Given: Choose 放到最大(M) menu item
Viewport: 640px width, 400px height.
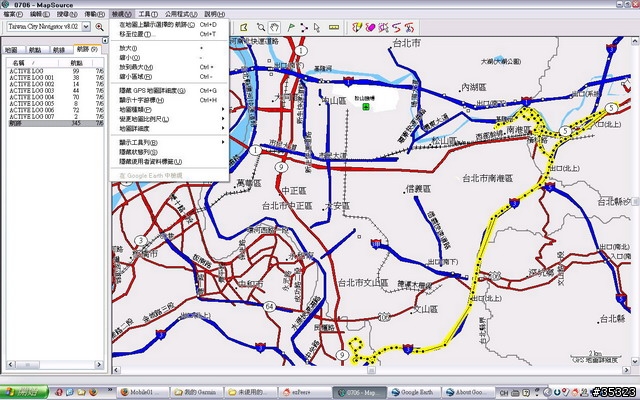Looking at the screenshot, I should click(169, 67).
